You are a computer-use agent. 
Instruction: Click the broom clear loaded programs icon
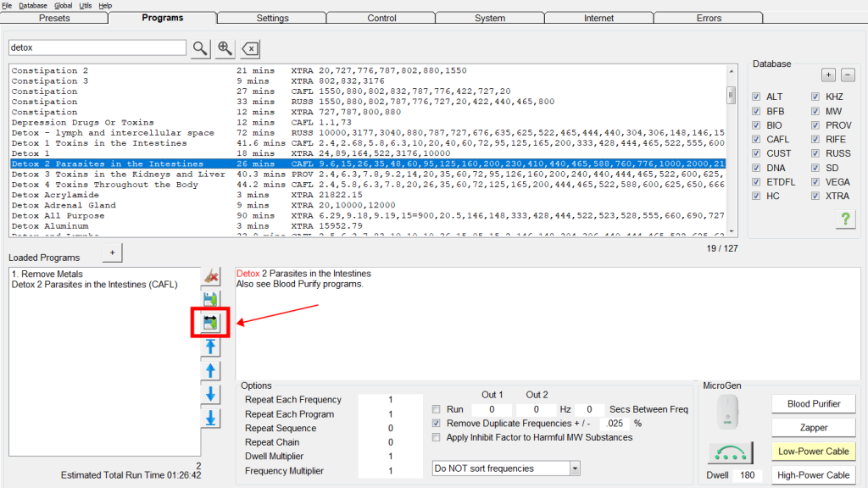[211, 275]
